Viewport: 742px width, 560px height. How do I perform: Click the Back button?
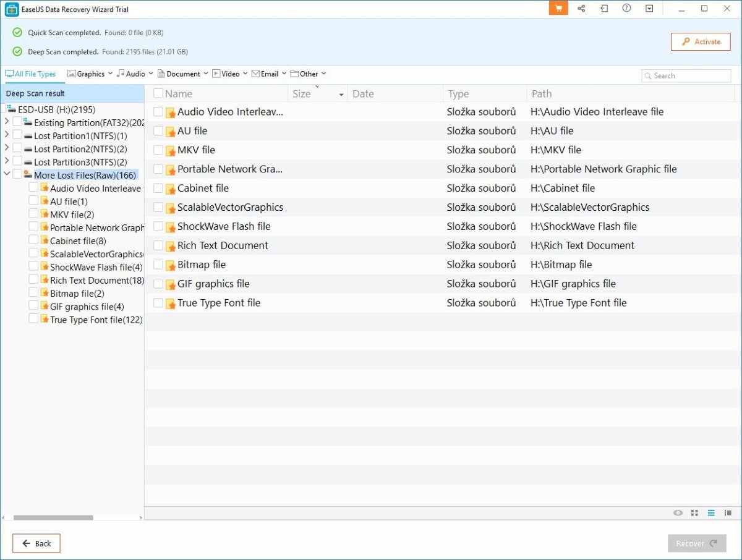click(36, 543)
